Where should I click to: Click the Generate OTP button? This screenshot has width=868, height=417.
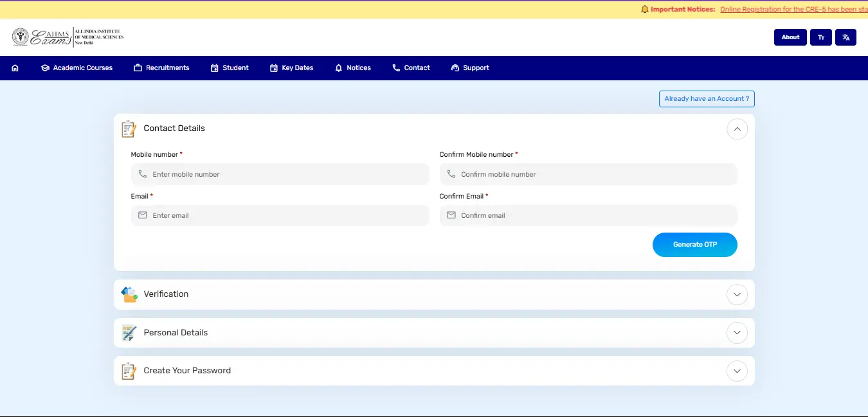click(695, 245)
